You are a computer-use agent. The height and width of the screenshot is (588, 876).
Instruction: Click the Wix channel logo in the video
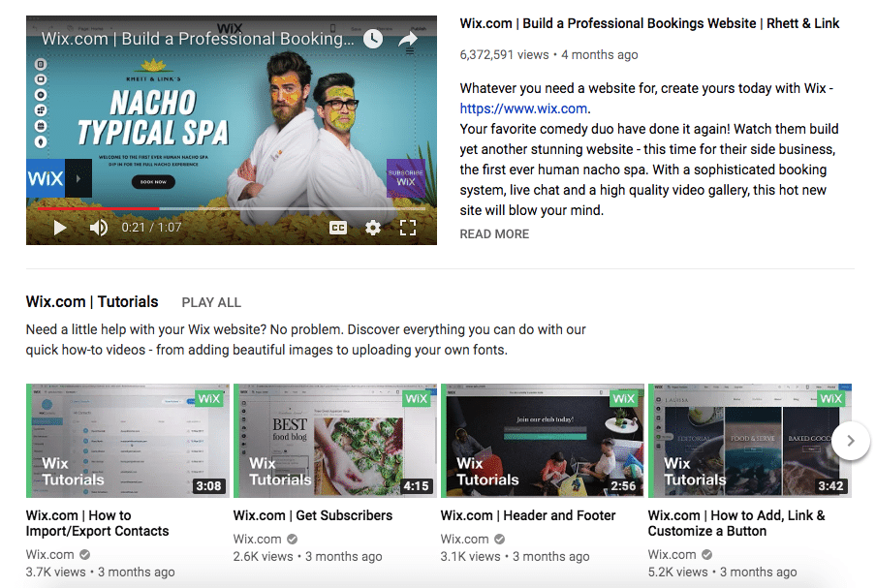click(46, 178)
